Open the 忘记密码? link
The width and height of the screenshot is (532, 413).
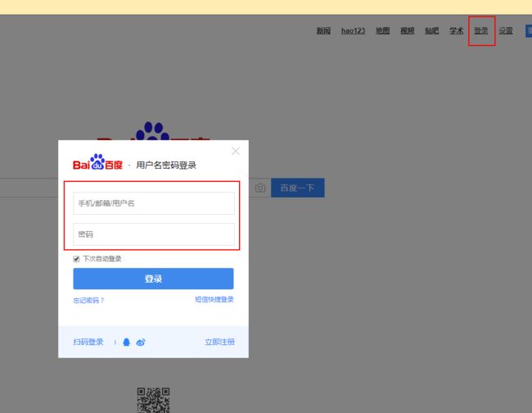[88, 300]
